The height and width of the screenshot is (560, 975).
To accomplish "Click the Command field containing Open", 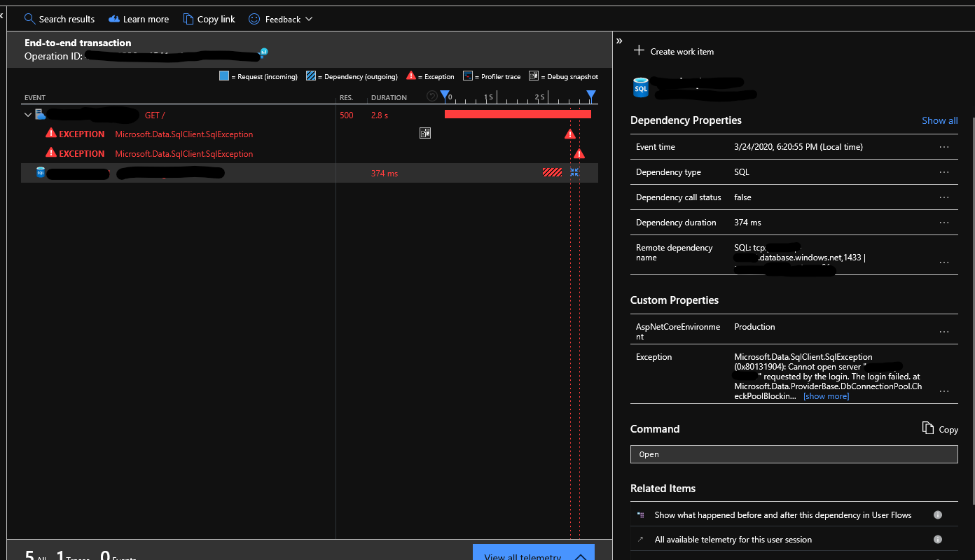I will point(794,454).
